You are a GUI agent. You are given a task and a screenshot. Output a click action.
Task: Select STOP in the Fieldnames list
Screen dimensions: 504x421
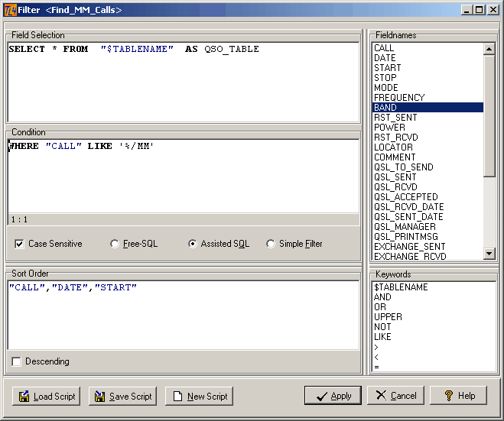pyautogui.click(x=428, y=78)
